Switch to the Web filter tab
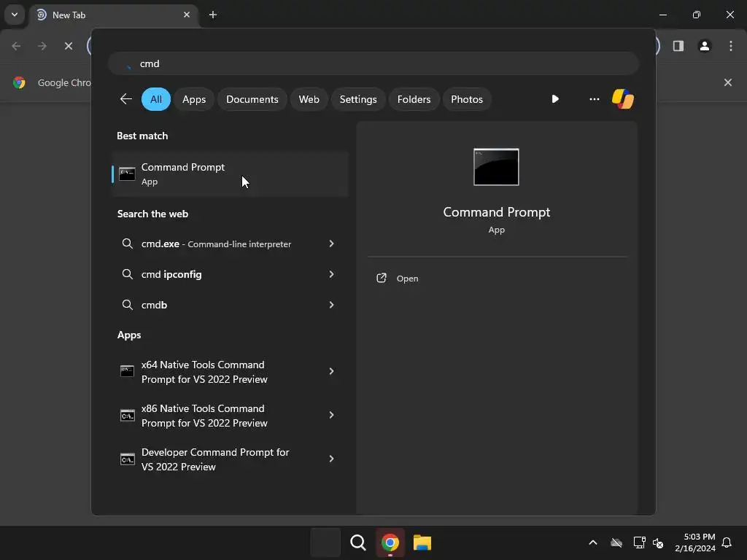 click(309, 99)
